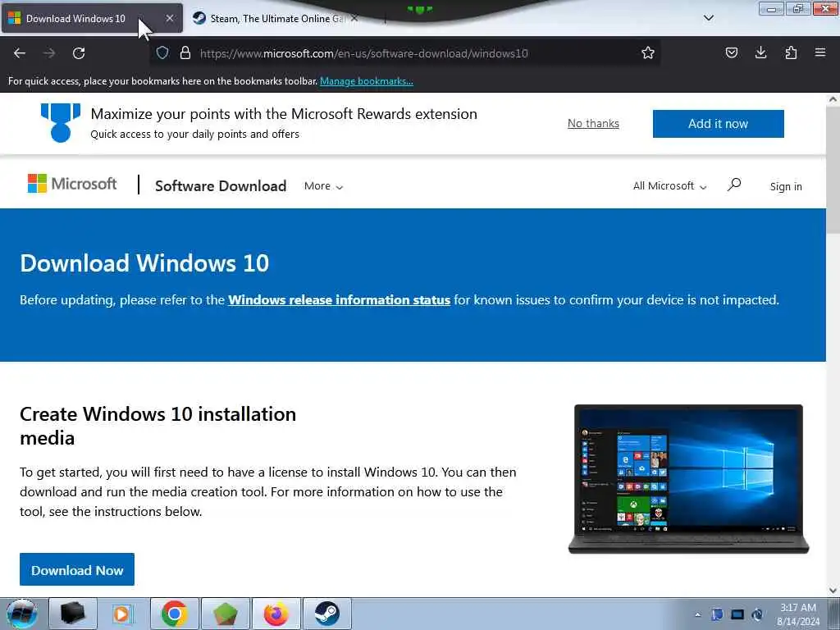Bookmark this page with the star
Viewport: 840px width, 630px height.
(x=648, y=52)
